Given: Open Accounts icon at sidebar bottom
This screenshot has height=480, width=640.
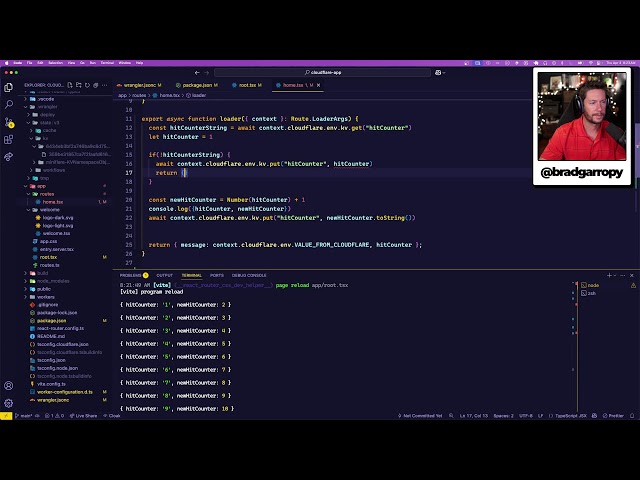Looking at the screenshot, I should [8, 386].
